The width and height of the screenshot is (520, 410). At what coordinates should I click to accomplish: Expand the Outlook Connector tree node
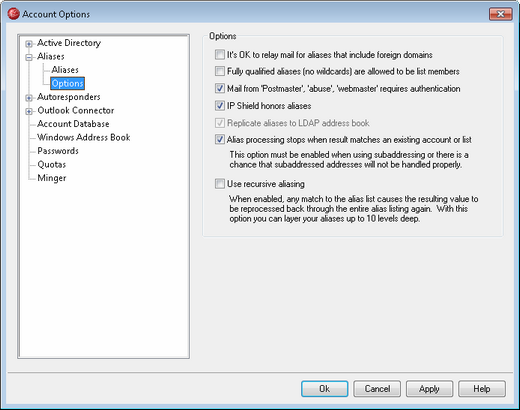click(29, 111)
